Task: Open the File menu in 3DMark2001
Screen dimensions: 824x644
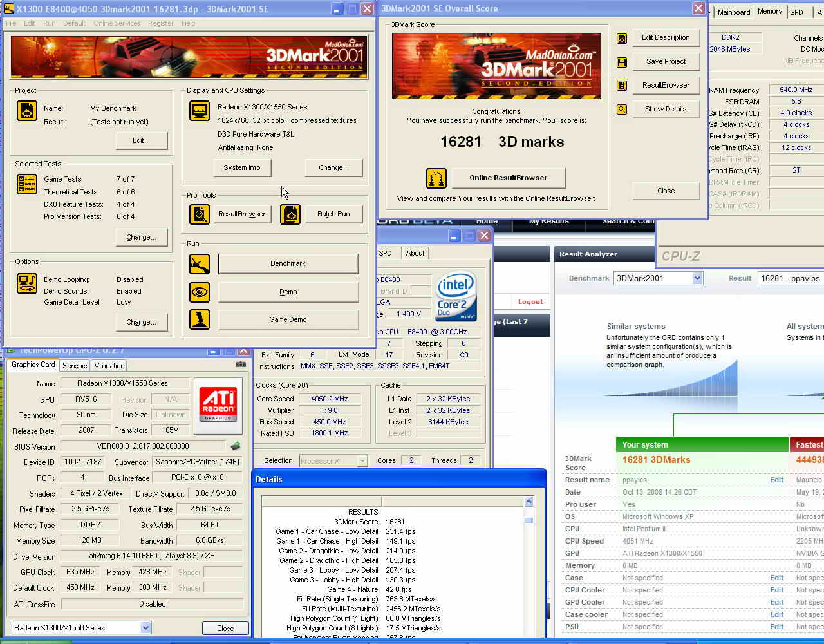Action: tap(12, 23)
